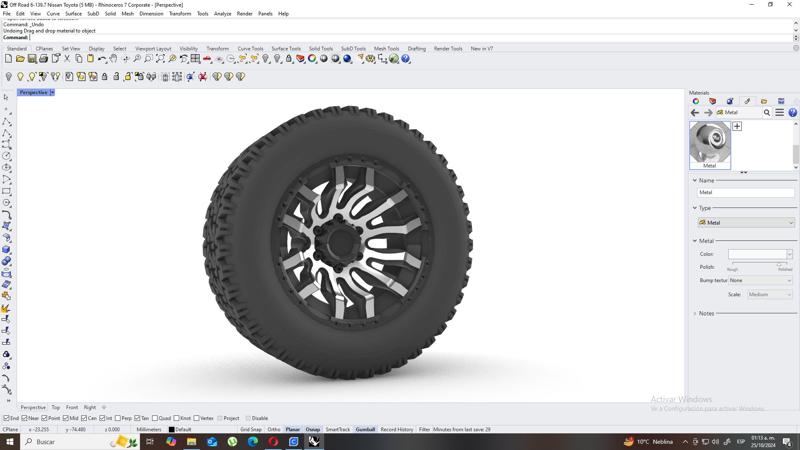Collapse the Name section
The image size is (800, 450).
click(x=694, y=181)
